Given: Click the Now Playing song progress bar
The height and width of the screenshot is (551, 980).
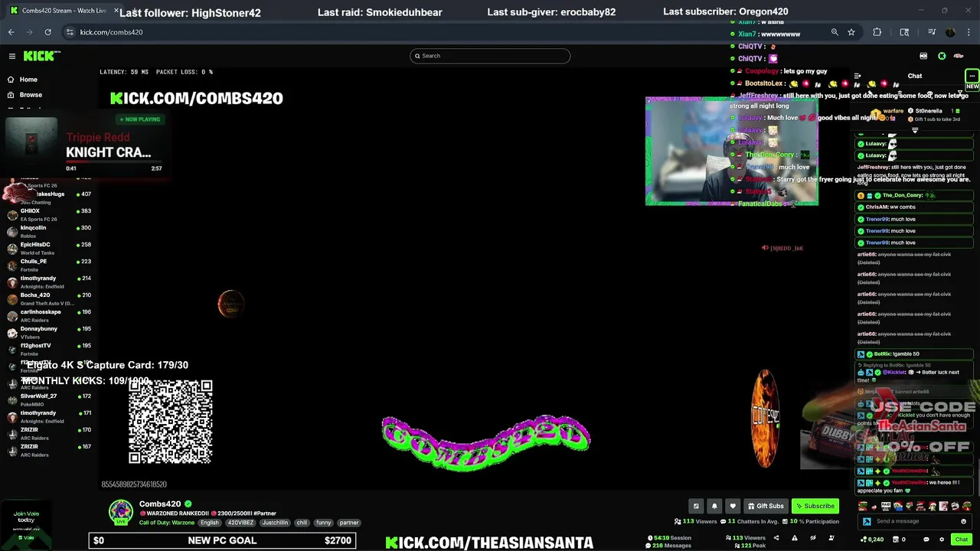Looking at the screenshot, I should point(113,162).
